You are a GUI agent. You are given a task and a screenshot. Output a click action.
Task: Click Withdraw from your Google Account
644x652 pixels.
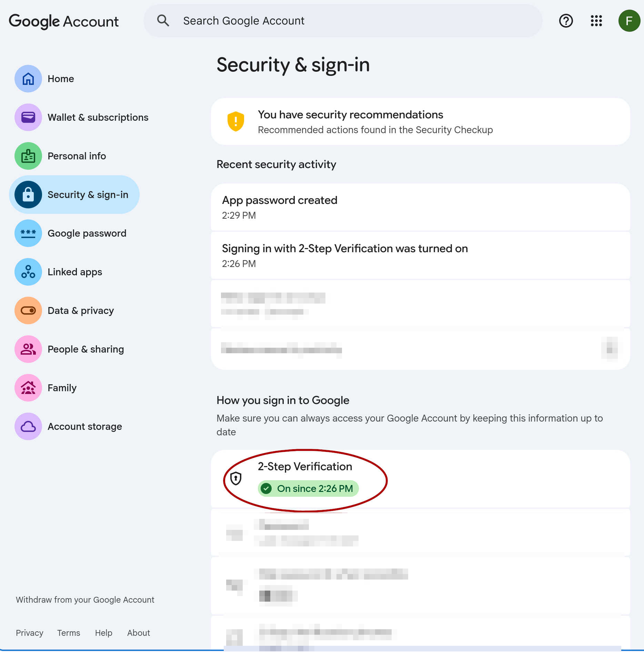point(85,600)
